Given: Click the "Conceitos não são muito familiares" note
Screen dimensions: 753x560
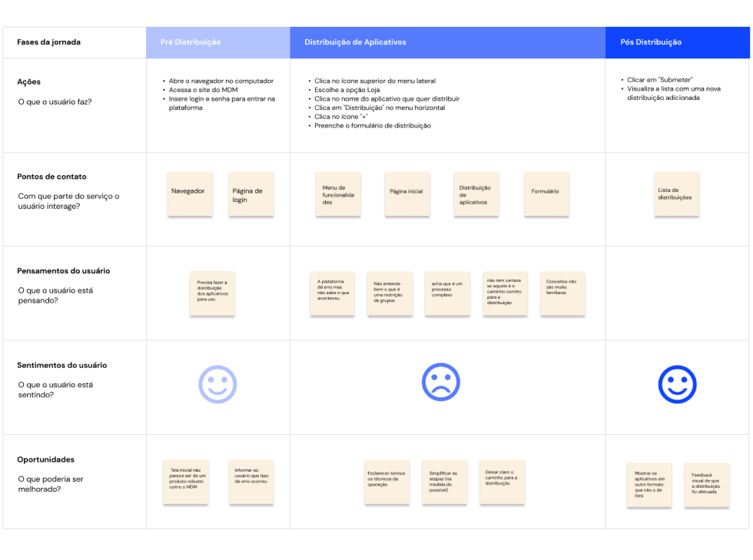Looking at the screenshot, I should (x=562, y=293).
